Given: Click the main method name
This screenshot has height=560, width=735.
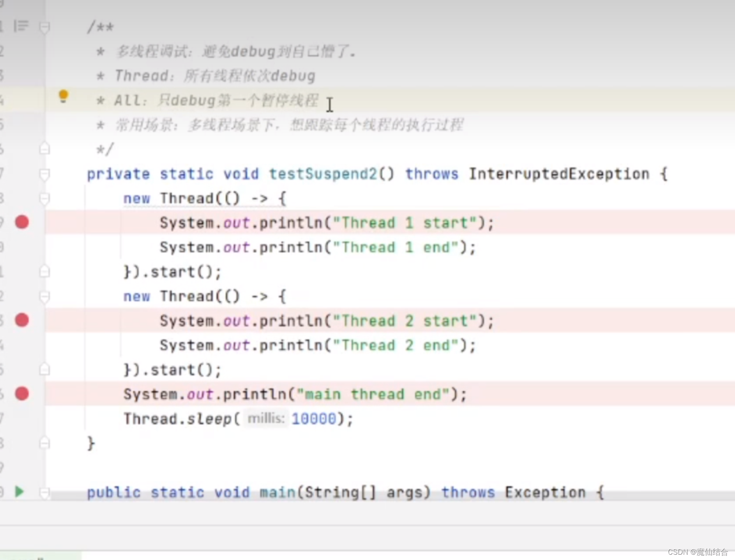Looking at the screenshot, I should 277,492.
